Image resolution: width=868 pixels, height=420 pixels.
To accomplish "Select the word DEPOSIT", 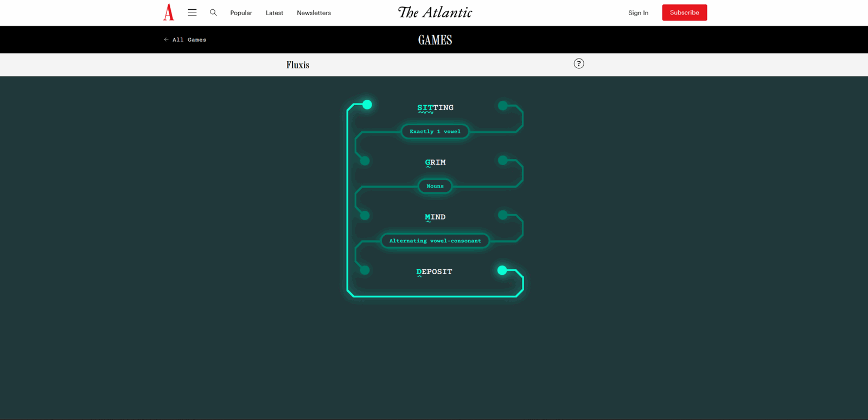I will click(x=434, y=272).
